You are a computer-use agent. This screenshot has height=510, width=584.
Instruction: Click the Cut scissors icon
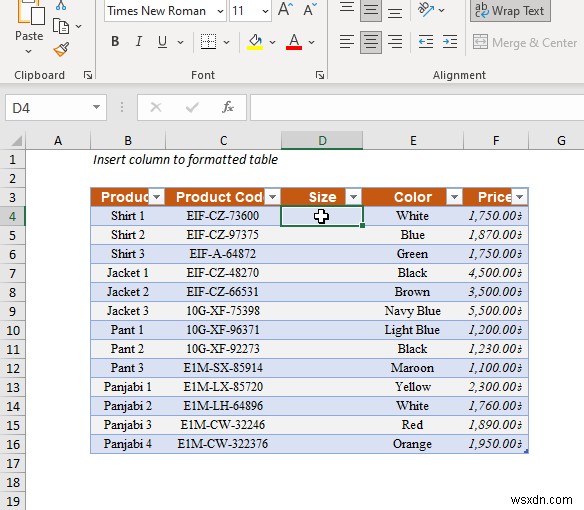(x=61, y=5)
